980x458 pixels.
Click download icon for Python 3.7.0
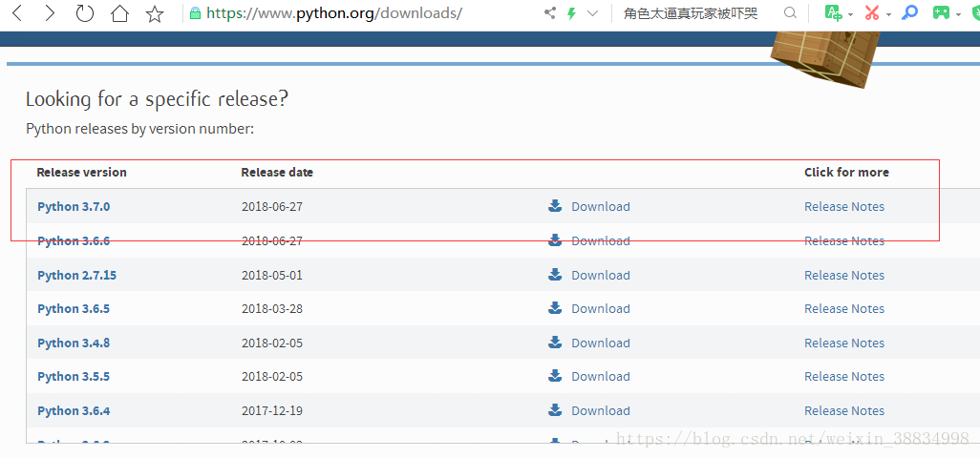555,206
